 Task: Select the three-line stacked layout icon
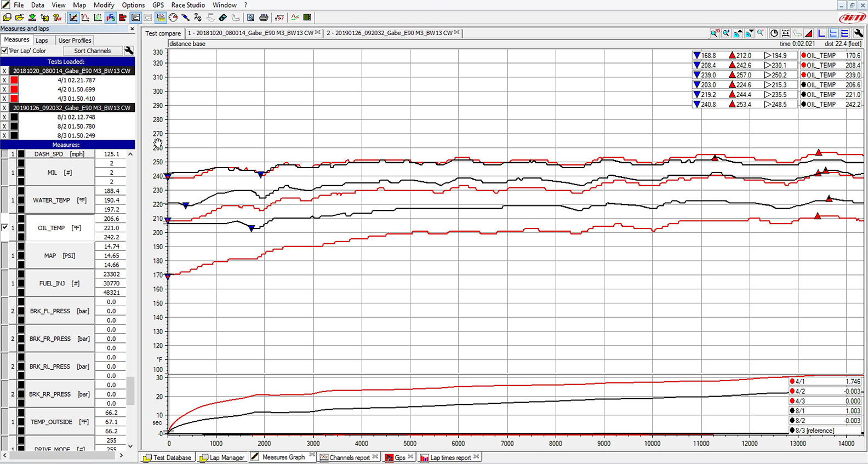(844, 33)
